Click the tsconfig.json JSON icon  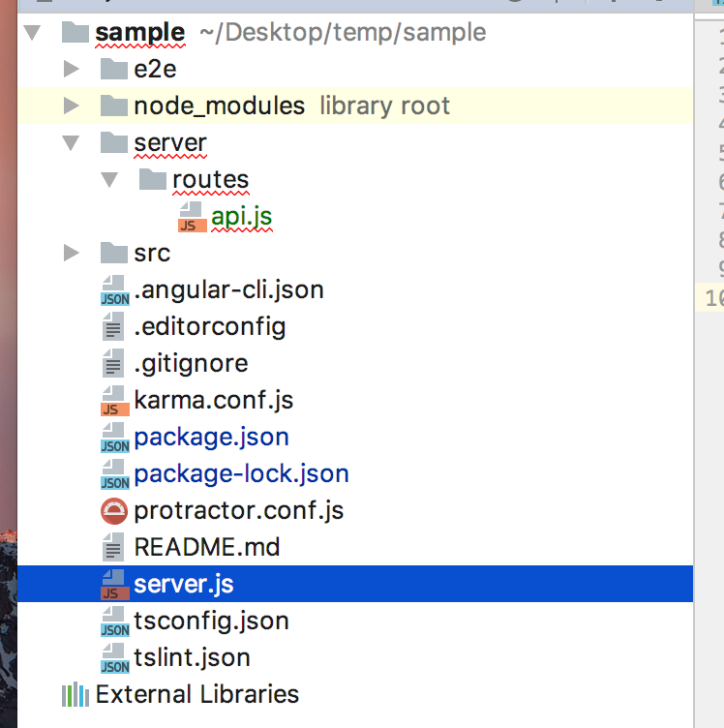pyautogui.click(x=114, y=621)
